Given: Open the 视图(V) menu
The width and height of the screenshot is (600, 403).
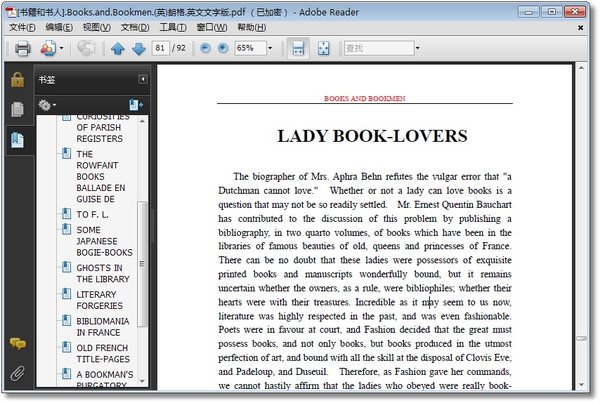Looking at the screenshot, I should (97, 27).
